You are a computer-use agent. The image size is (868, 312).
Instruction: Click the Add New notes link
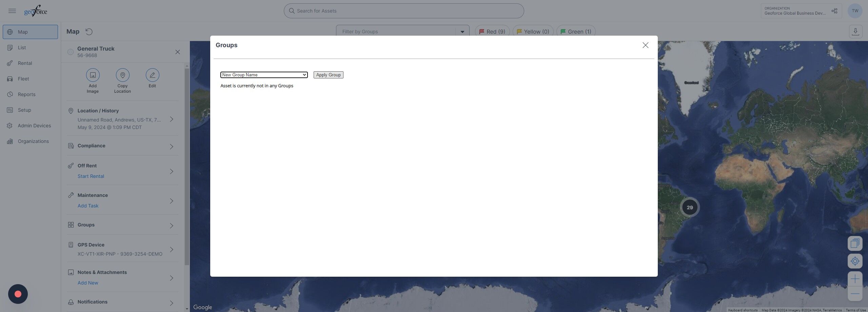pyautogui.click(x=88, y=283)
